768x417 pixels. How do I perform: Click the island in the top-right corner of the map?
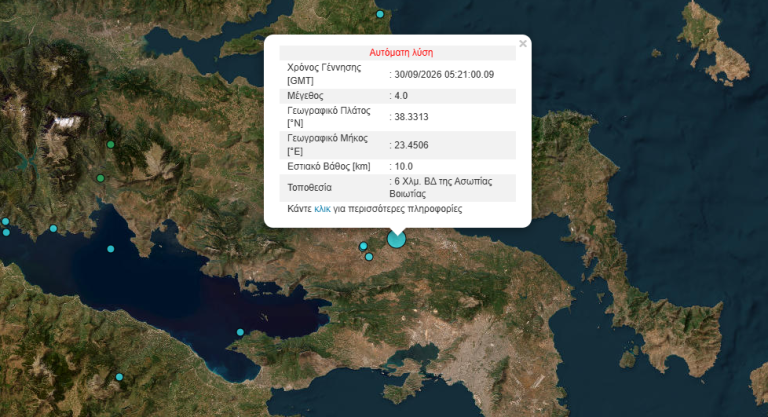point(713,44)
